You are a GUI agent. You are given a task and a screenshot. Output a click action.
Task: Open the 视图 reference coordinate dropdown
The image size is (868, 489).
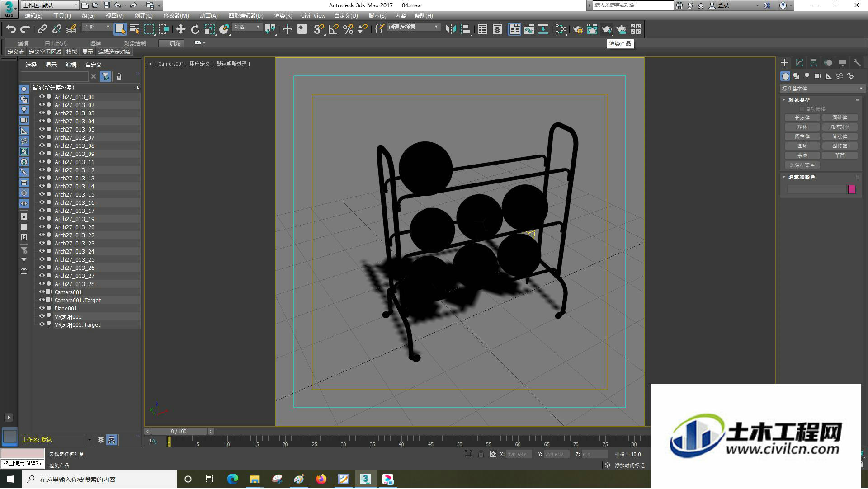(247, 27)
